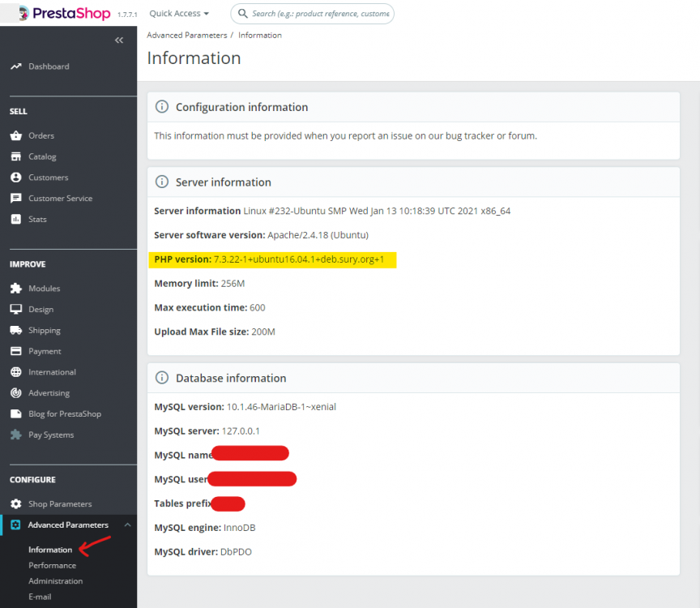
Task: Click the 1.7.7.1 version number
Action: (127, 15)
